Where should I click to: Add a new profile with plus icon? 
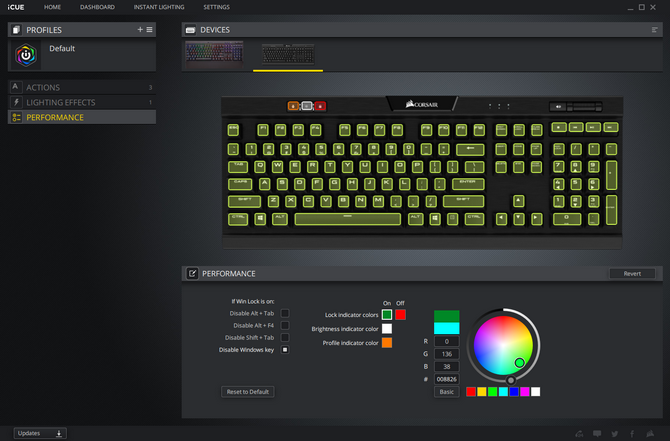pyautogui.click(x=140, y=29)
